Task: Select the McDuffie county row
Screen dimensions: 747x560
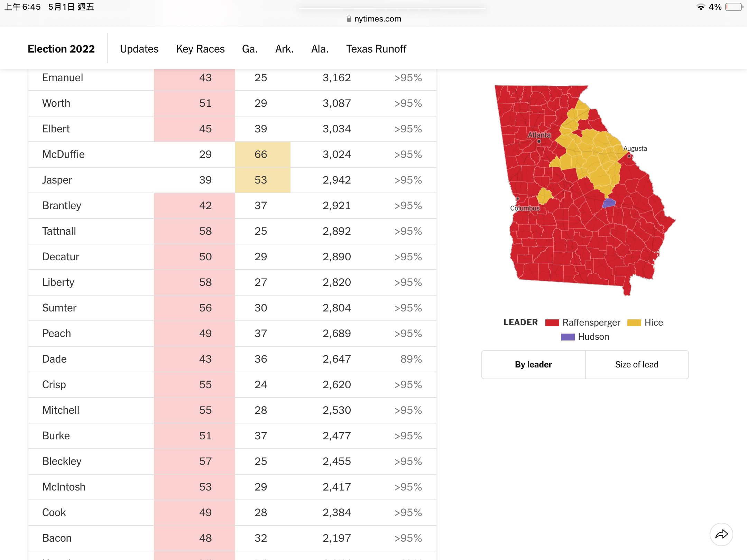Action: (x=232, y=155)
